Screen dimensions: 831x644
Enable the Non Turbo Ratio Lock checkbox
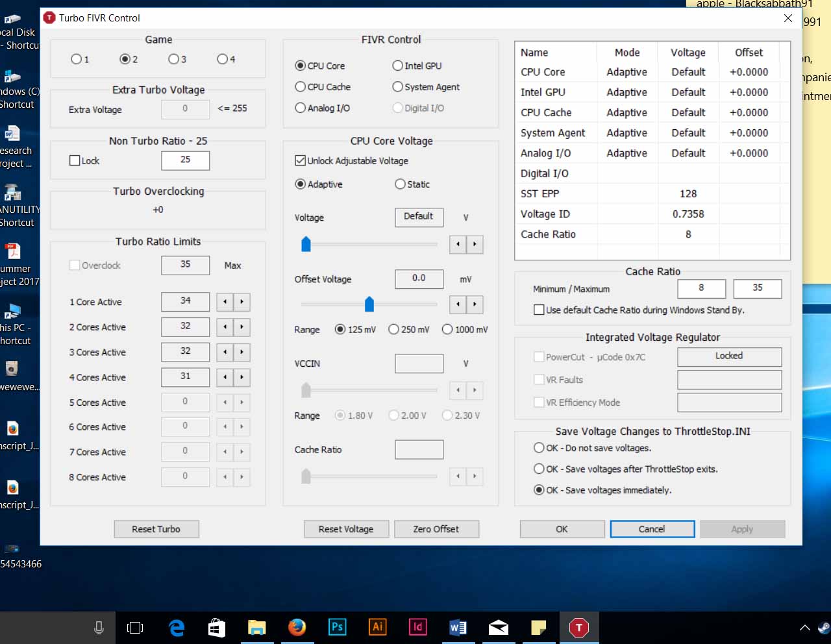75,160
